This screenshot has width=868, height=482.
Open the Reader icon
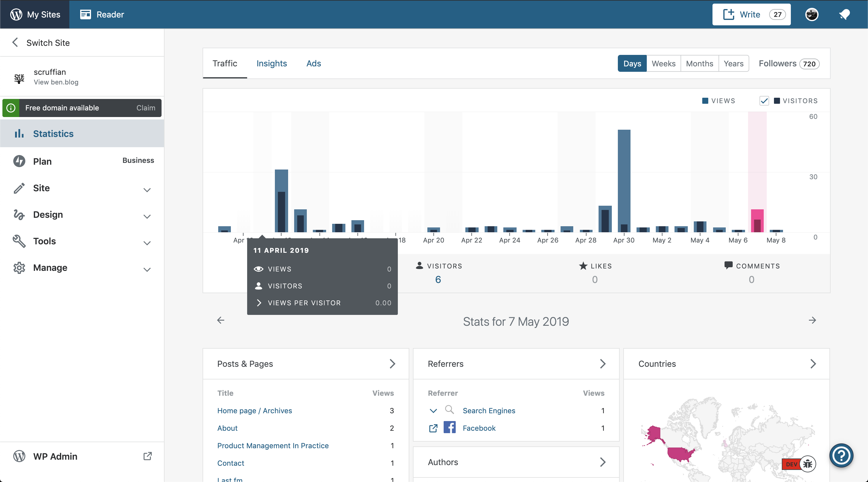[85, 14]
